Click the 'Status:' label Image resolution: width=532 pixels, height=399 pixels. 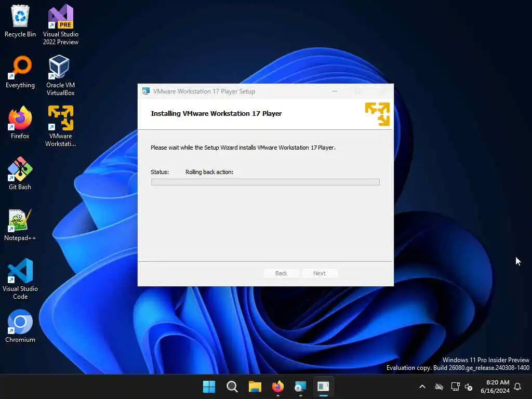[x=160, y=172]
